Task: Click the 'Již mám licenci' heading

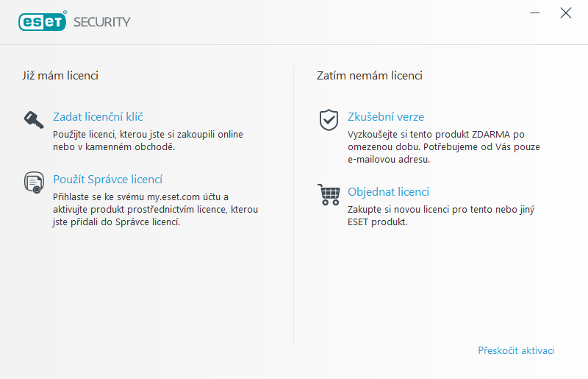Action: click(x=60, y=76)
